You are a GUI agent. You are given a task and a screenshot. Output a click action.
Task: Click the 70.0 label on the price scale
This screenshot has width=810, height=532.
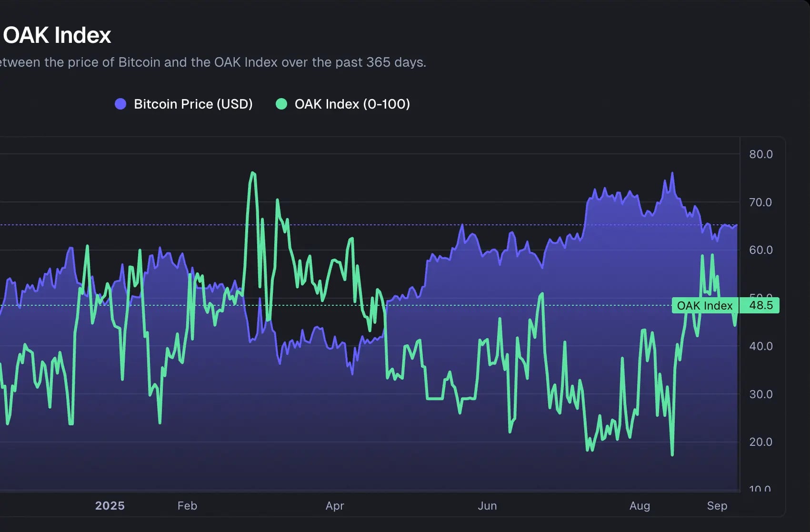pyautogui.click(x=760, y=202)
